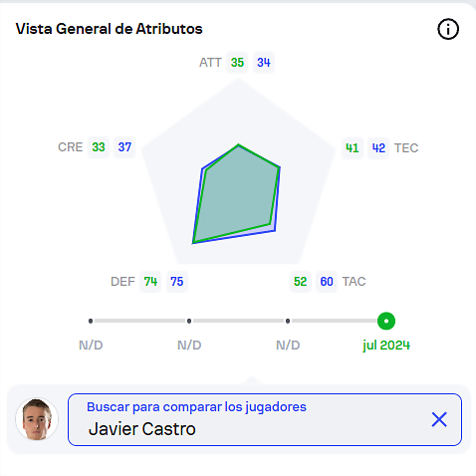Viewport: 476px width, 476px height.
Task: Click the blue DEF value 75
Action: [x=177, y=282]
